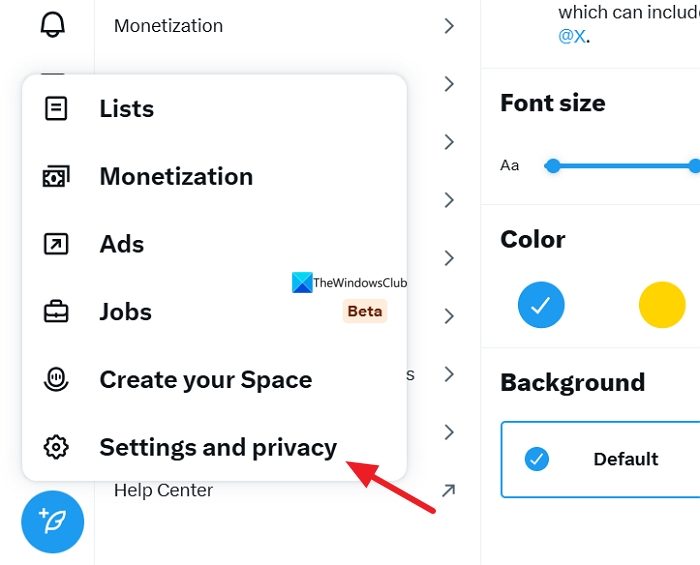Click the Lists icon in popup menu
Screen dimensions: 700x565
pyautogui.click(x=56, y=108)
